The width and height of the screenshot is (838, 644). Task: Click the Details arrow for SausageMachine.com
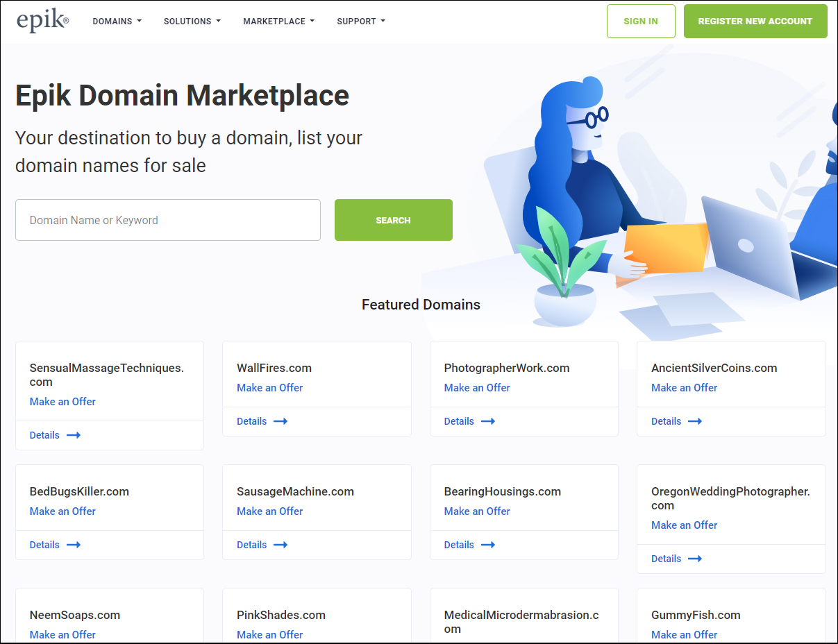pos(280,545)
